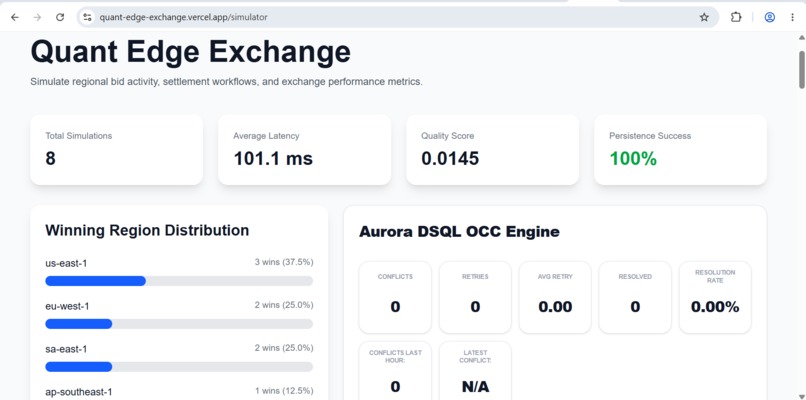This screenshot has width=806, height=400.
Task: Click the Quality Score label
Action: [x=448, y=136]
